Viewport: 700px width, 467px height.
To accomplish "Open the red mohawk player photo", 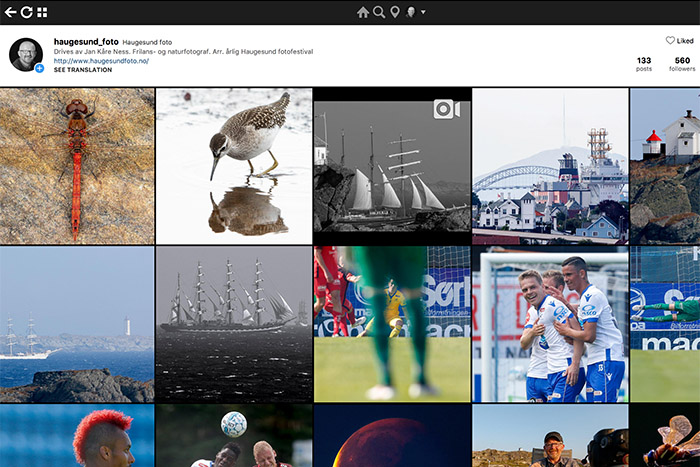I will [77, 436].
